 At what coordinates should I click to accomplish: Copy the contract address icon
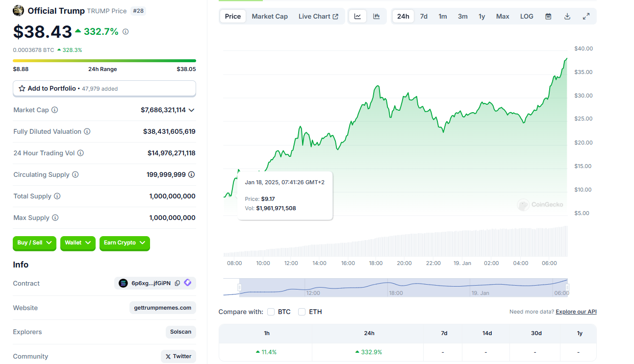(178, 283)
